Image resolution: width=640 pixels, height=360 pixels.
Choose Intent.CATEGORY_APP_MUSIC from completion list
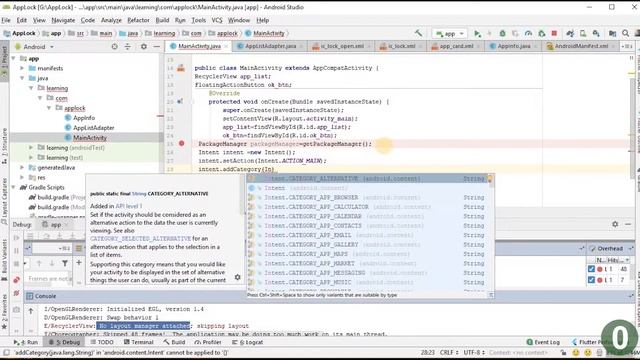(370, 282)
